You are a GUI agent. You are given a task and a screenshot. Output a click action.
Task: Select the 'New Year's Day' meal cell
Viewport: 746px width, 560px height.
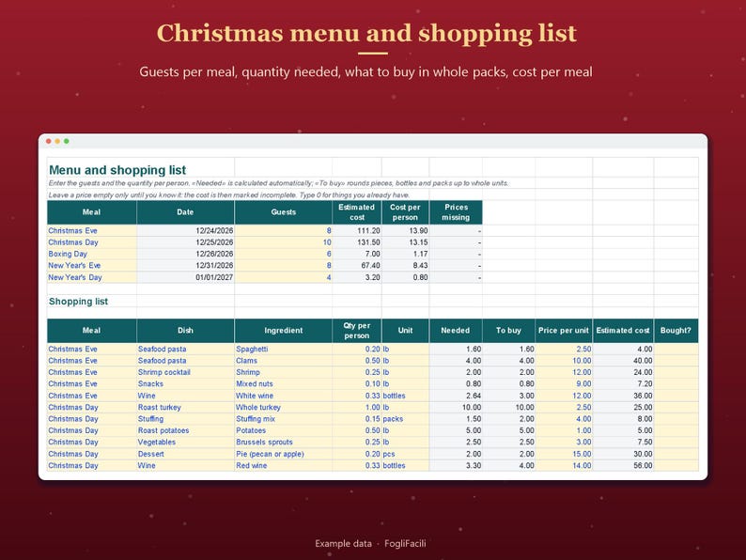(x=92, y=277)
